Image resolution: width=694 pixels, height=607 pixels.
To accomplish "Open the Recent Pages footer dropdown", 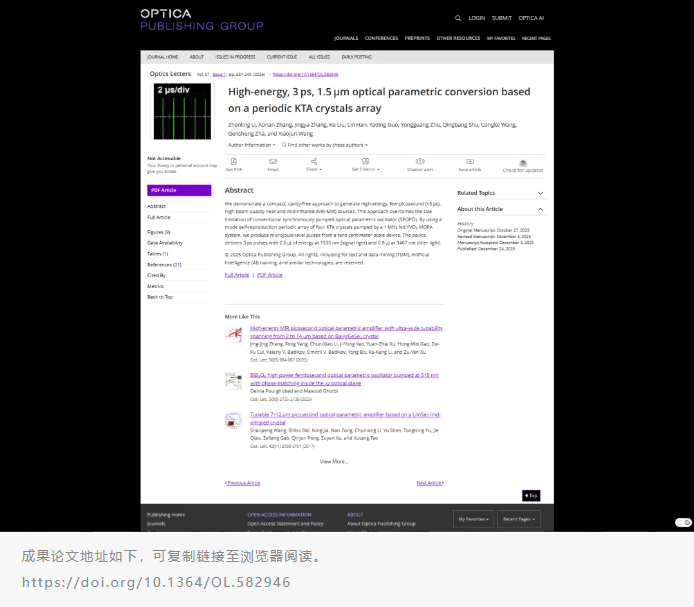I will (520, 519).
